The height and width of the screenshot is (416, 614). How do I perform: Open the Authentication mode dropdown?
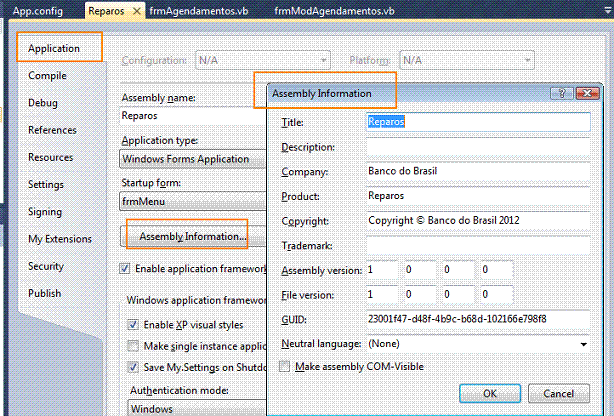[197, 409]
